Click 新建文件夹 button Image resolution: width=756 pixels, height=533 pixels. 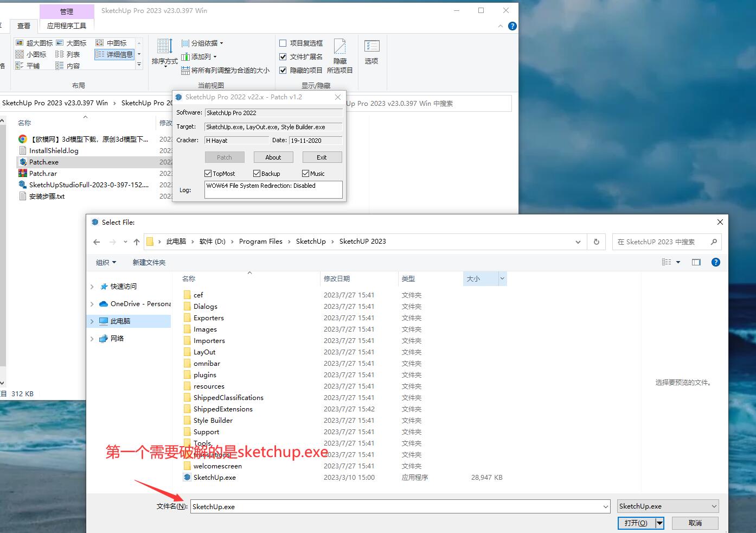pos(149,263)
